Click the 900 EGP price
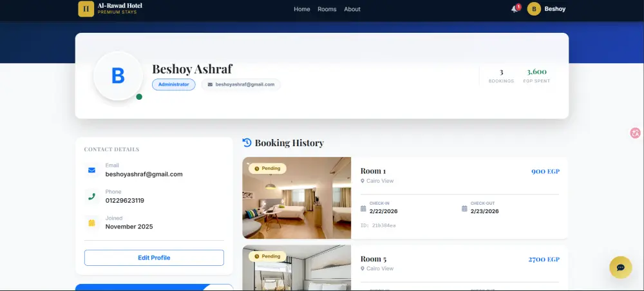644x291 pixels. coord(545,171)
